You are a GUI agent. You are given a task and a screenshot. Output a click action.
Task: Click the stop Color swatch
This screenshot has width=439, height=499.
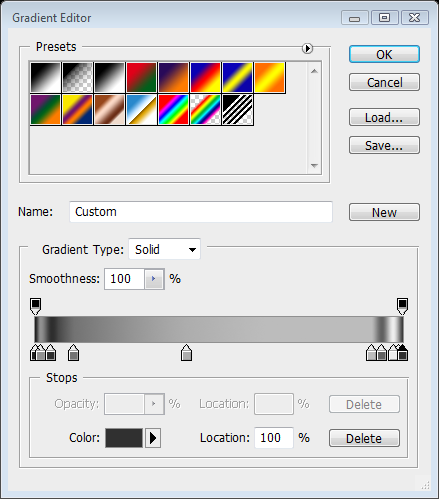(x=124, y=438)
